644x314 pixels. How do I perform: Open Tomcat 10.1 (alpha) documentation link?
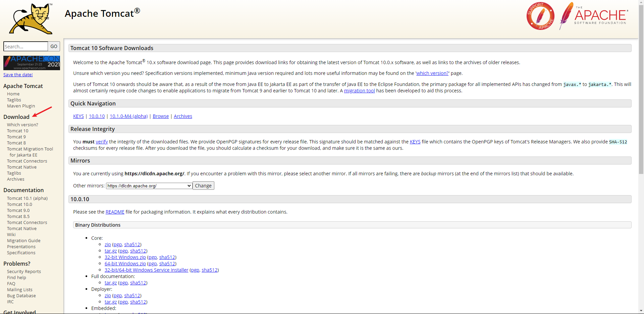point(27,198)
